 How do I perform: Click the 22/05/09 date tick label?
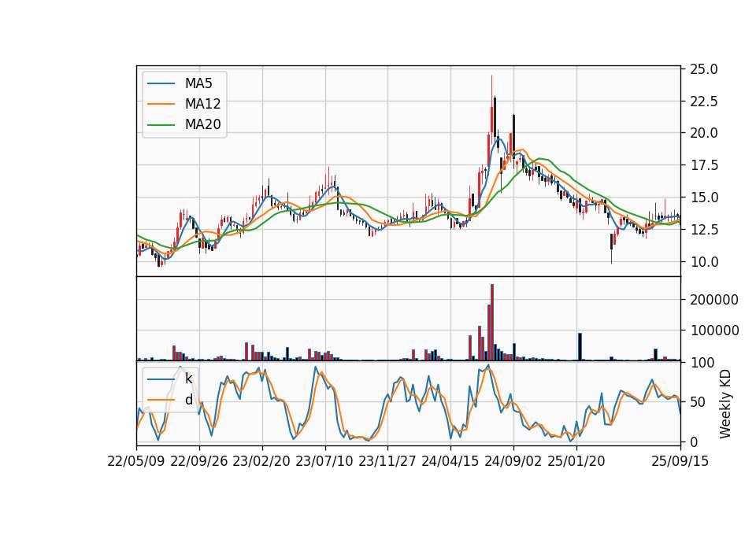[x=136, y=461]
